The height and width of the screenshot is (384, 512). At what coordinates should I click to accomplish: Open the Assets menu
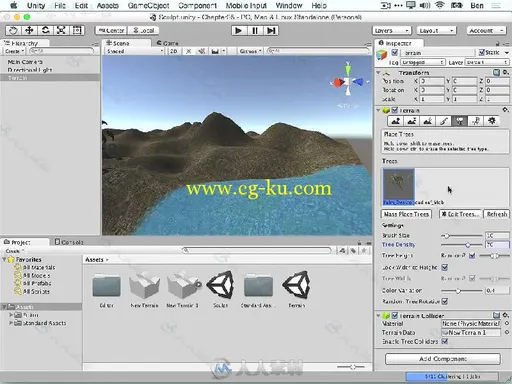pyautogui.click(x=107, y=6)
